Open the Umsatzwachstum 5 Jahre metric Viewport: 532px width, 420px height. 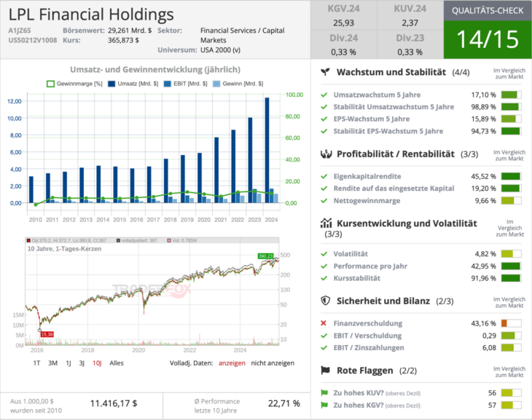coord(377,95)
